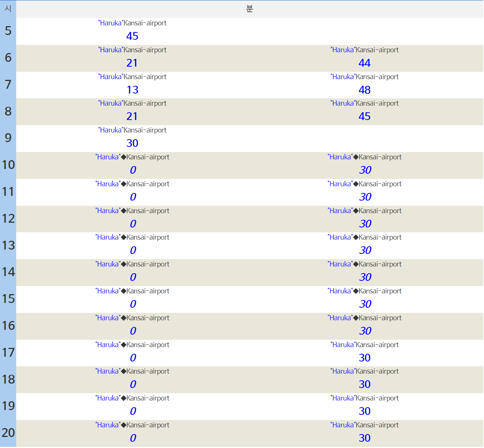Image resolution: width=484 pixels, height=448 pixels.
Task: Select the 30 minute departure in hour 17
Action: (364, 358)
